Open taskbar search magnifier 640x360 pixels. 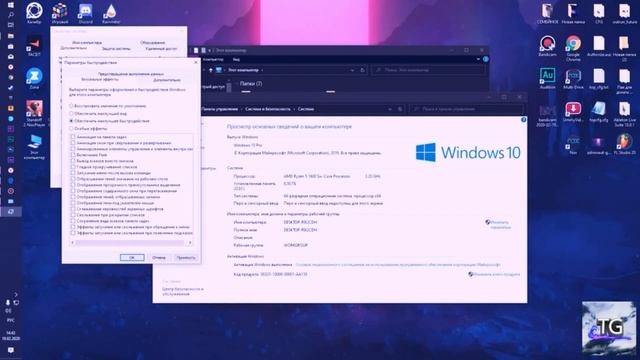11,15
